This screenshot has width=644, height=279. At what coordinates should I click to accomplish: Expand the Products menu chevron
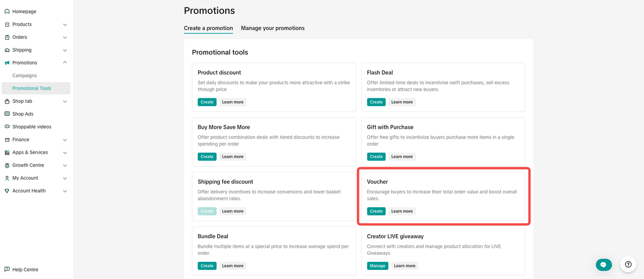click(65, 25)
